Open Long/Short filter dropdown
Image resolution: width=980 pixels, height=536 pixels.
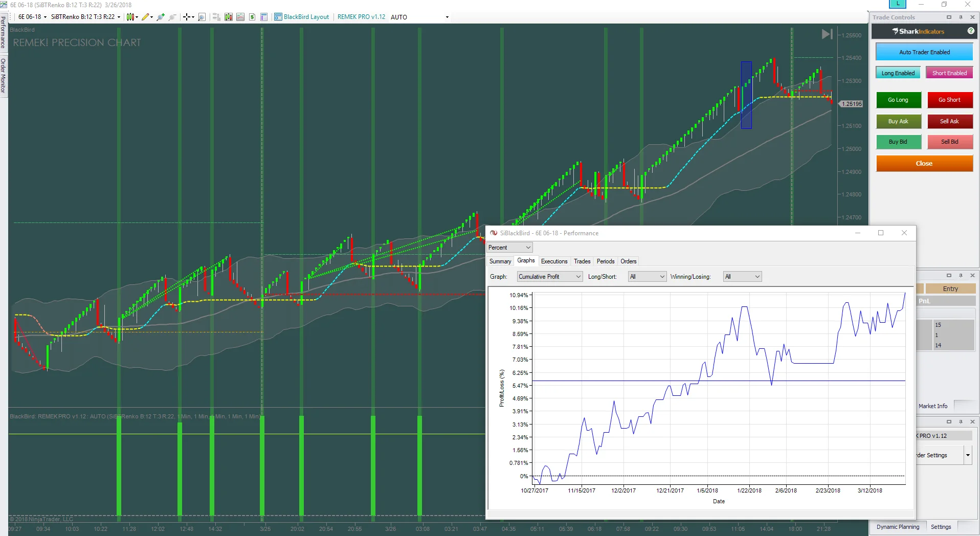647,277
